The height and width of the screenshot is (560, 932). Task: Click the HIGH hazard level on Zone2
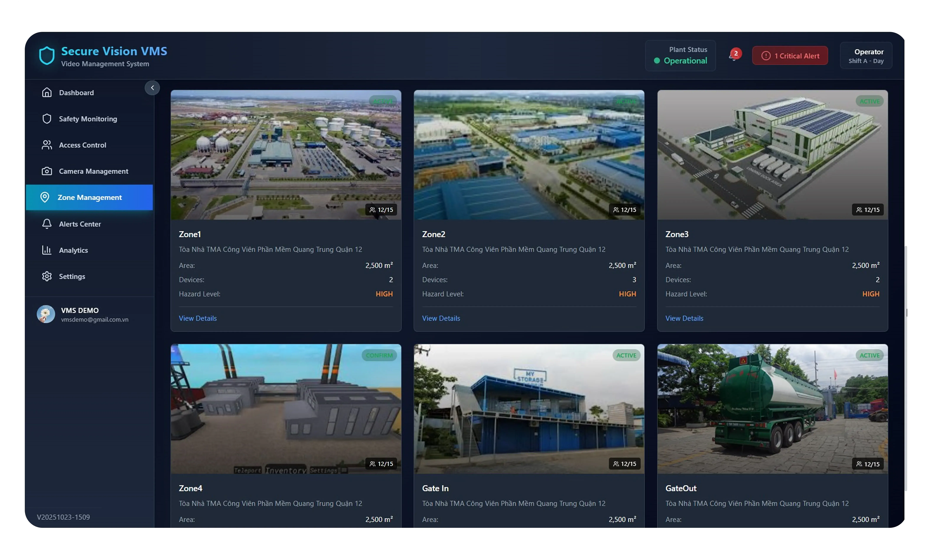627,294
